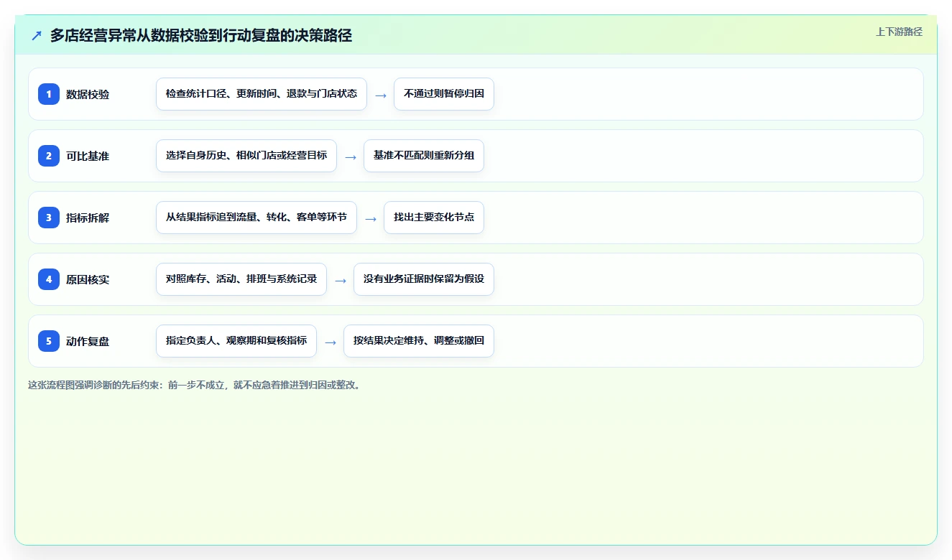This screenshot has width=952, height=560.
Task: Click the arrow in the 原因核实 row
Action: click(341, 280)
